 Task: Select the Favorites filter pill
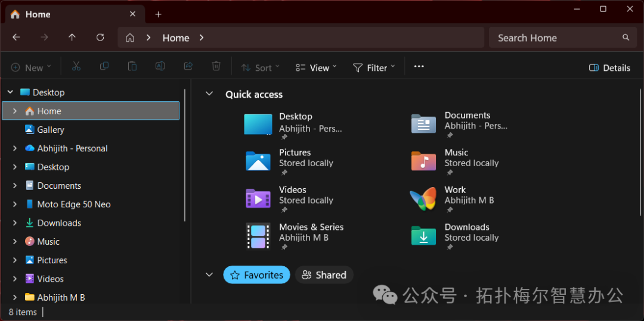[x=256, y=275]
